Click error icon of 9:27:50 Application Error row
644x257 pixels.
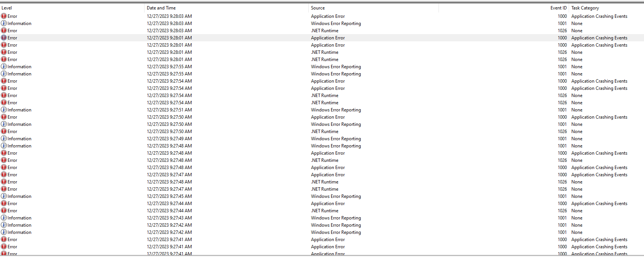click(x=4, y=117)
